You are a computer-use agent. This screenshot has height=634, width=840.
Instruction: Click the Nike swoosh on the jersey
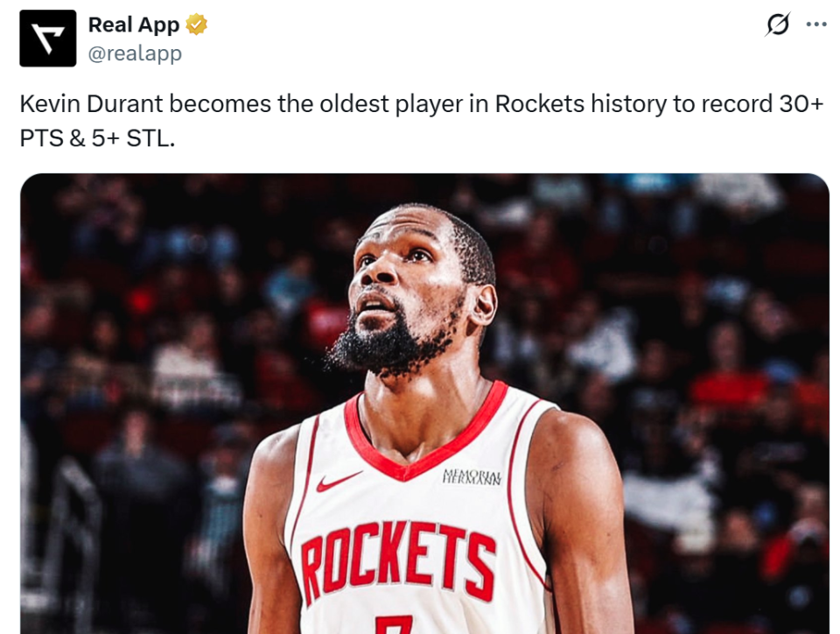339,481
